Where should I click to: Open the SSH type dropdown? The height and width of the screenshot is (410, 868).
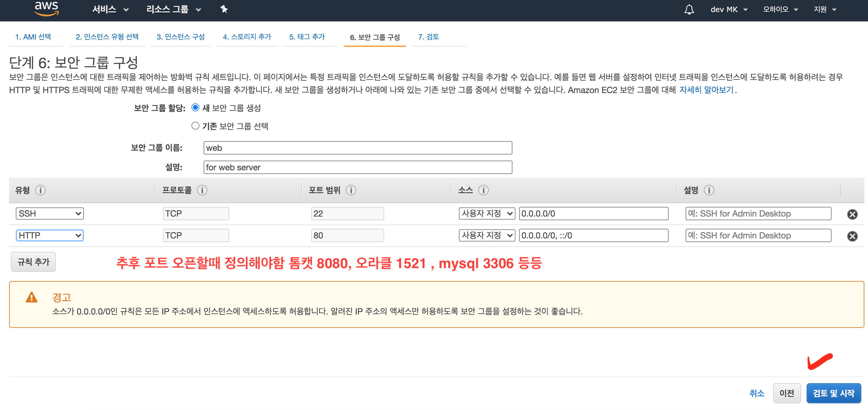coord(50,214)
